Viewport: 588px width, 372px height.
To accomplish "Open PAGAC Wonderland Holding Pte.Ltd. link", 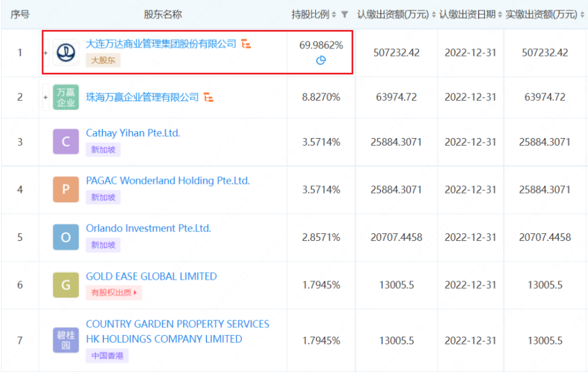I will [x=168, y=180].
